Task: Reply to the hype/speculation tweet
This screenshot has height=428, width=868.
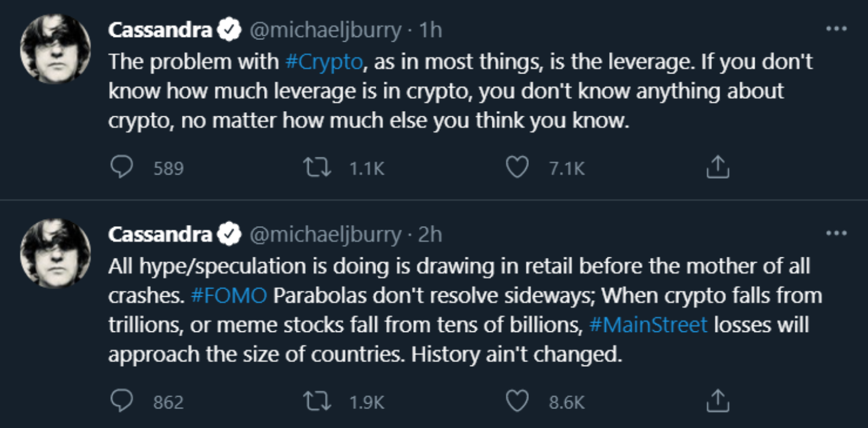Action: click(x=122, y=401)
